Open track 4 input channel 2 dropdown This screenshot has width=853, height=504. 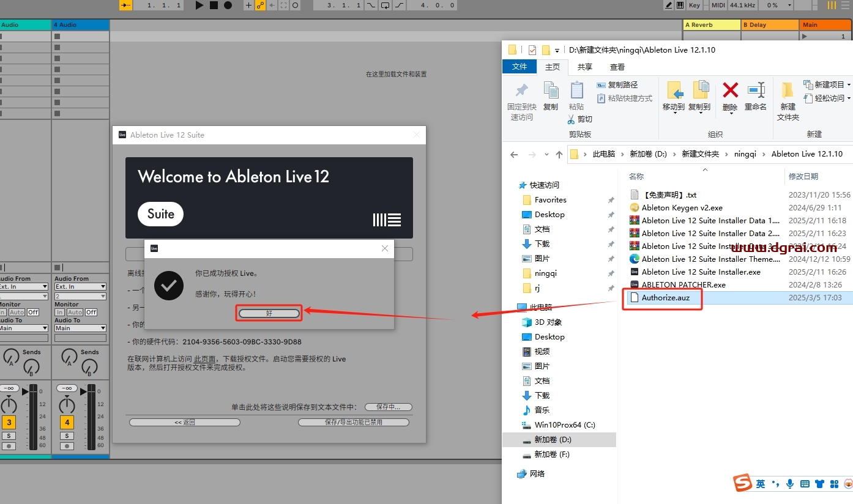(80, 296)
